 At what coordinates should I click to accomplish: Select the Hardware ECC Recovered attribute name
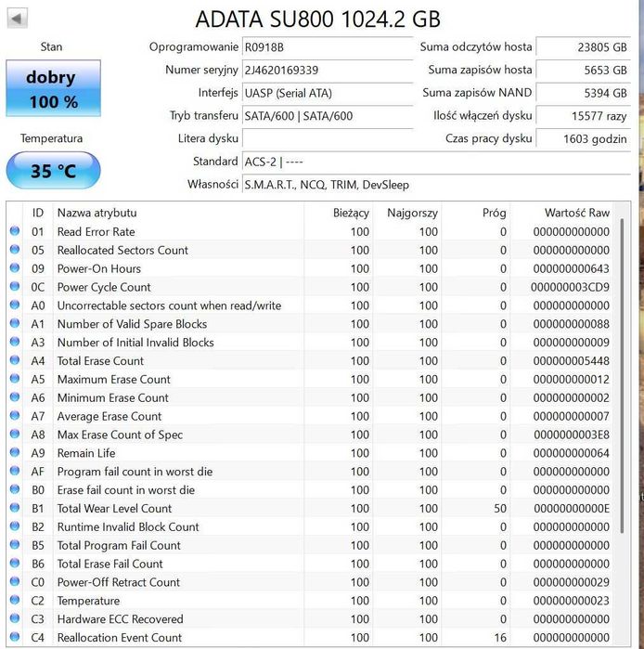click(x=120, y=619)
